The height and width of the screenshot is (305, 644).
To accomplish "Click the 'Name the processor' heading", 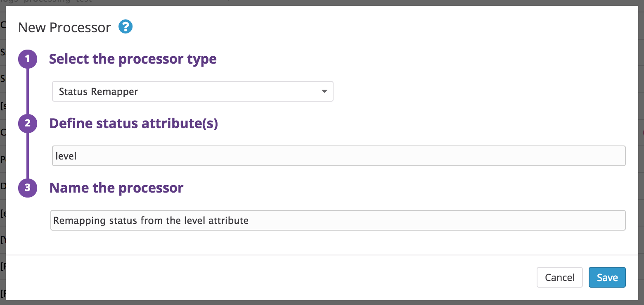I will pyautogui.click(x=116, y=188).
